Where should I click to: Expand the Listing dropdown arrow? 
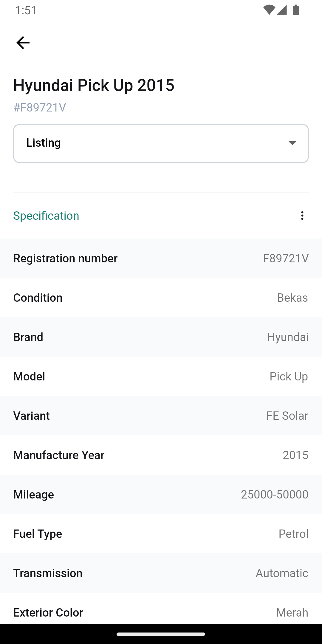click(292, 143)
